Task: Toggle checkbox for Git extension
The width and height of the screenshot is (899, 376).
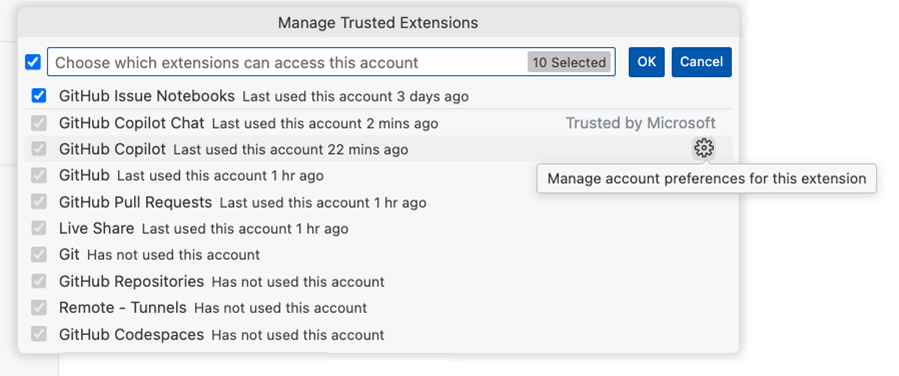Action: click(x=38, y=254)
